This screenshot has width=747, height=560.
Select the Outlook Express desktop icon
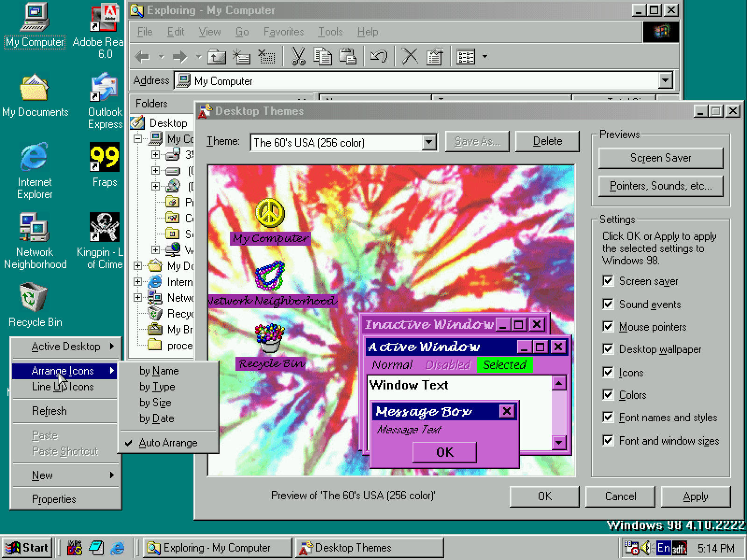pyautogui.click(x=105, y=100)
